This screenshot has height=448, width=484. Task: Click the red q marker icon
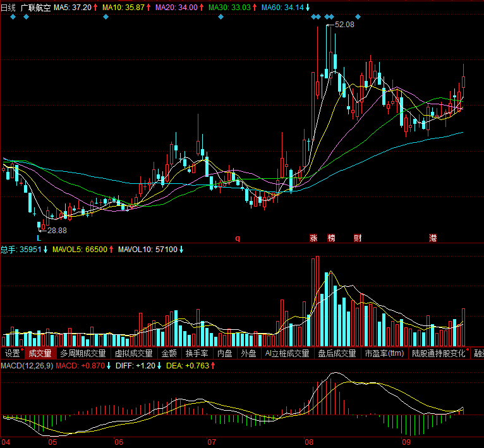pos(238,238)
